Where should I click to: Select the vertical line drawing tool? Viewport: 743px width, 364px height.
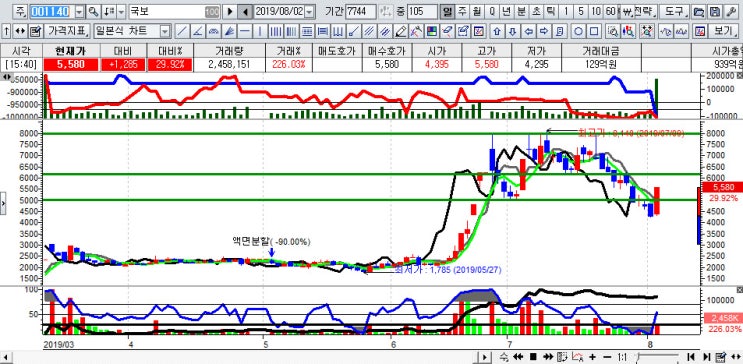(x=260, y=32)
